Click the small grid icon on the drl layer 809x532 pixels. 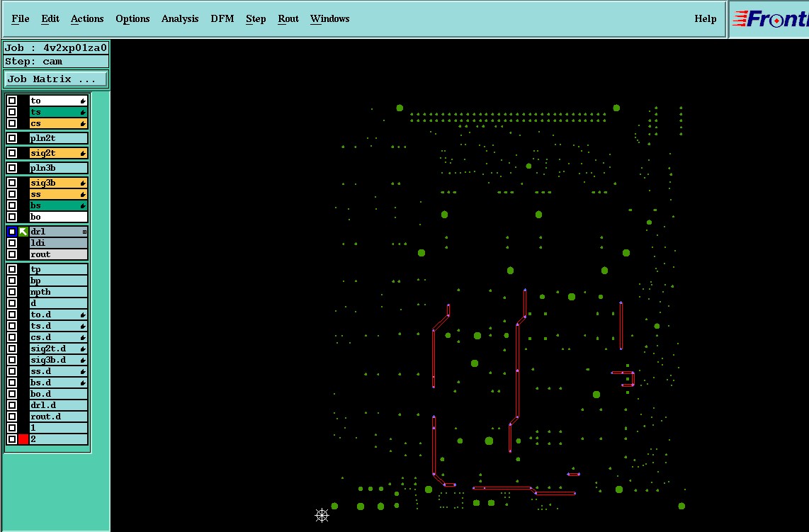pyautogui.click(x=84, y=232)
